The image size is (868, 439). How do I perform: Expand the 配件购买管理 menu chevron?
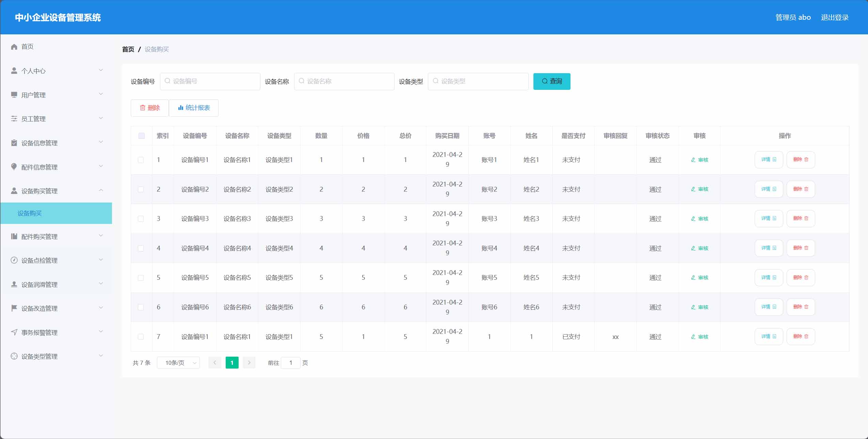coord(101,235)
